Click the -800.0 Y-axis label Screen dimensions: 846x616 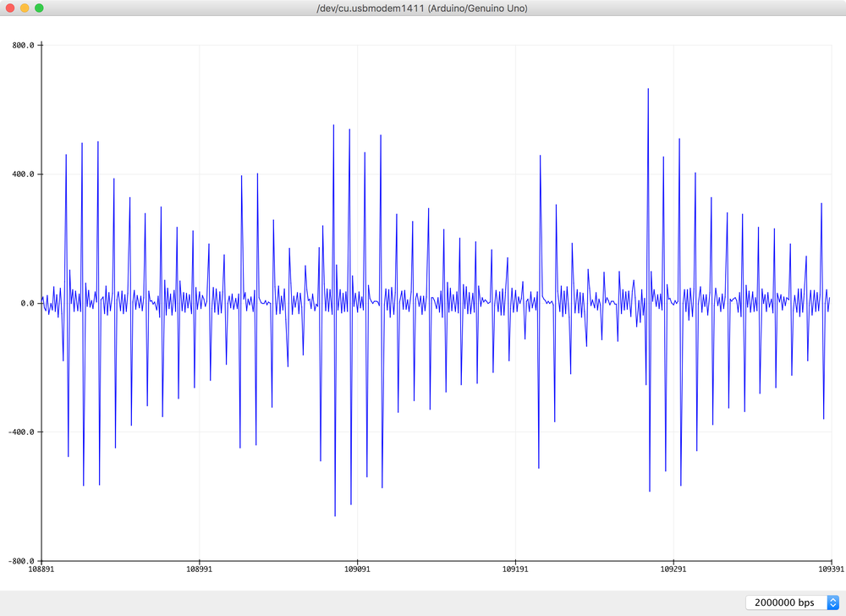click(x=19, y=560)
